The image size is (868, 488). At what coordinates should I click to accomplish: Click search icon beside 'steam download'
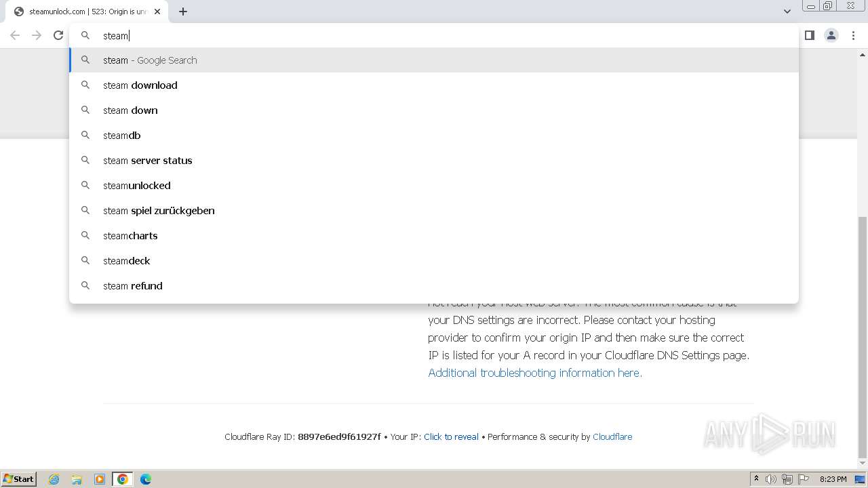[85, 85]
